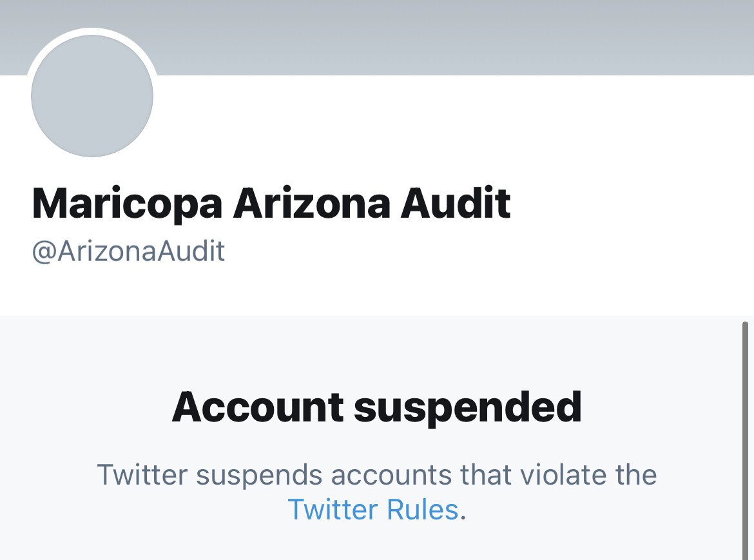The width and height of the screenshot is (754, 560).
Task: Click the blank default profile avatar
Action: (x=92, y=96)
